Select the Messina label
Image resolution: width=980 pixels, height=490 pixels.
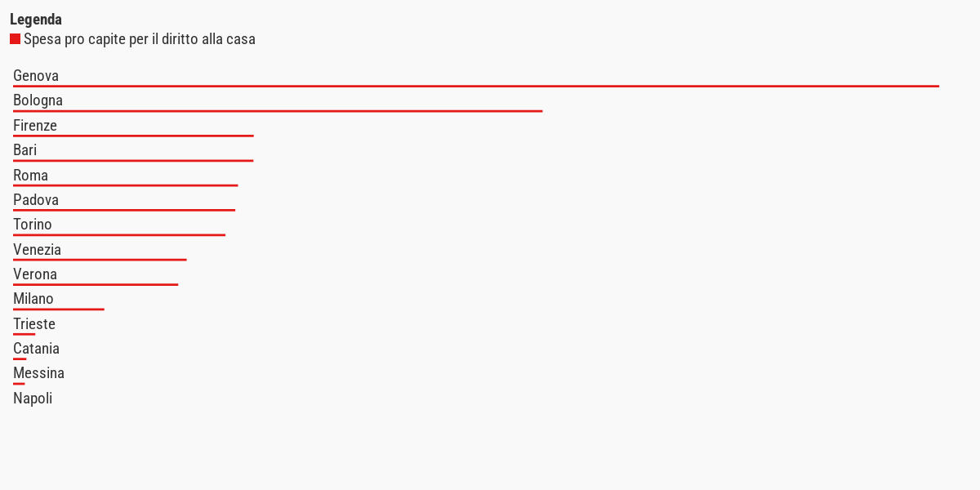pyautogui.click(x=38, y=373)
